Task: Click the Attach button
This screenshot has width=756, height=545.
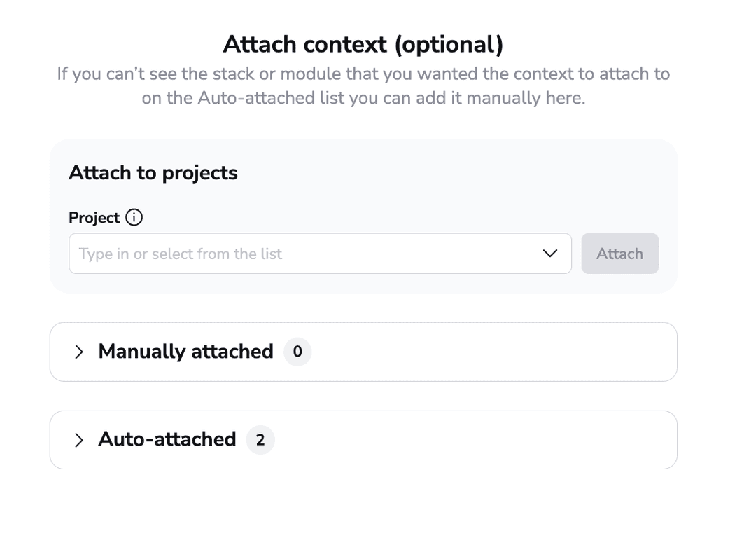Action: [x=619, y=254]
